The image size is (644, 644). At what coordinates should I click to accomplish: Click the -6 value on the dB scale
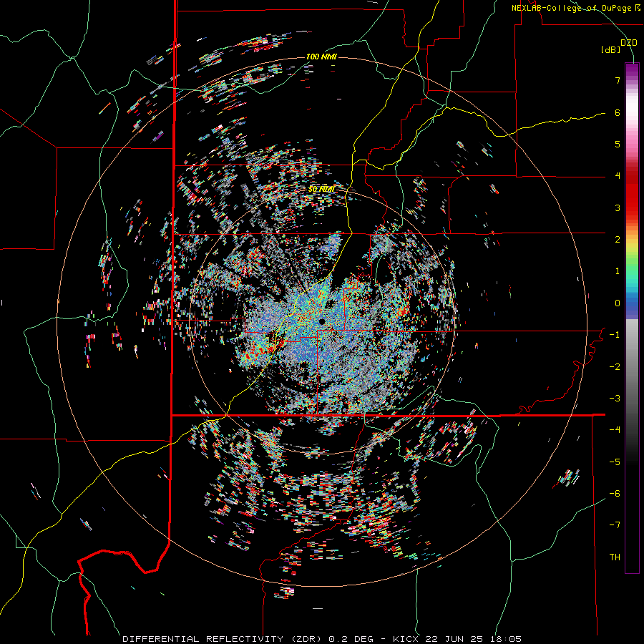pyautogui.click(x=615, y=494)
